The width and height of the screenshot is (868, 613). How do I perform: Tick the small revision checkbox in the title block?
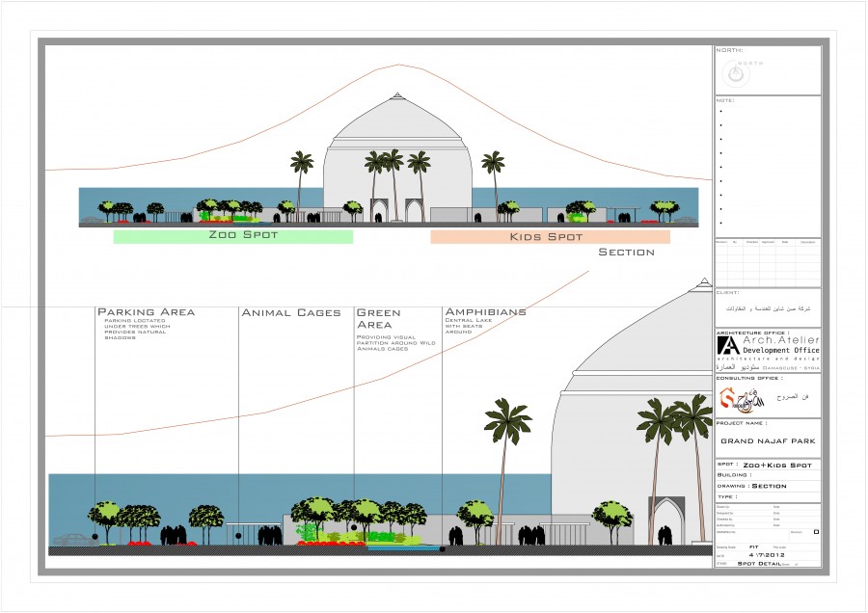coord(816,531)
